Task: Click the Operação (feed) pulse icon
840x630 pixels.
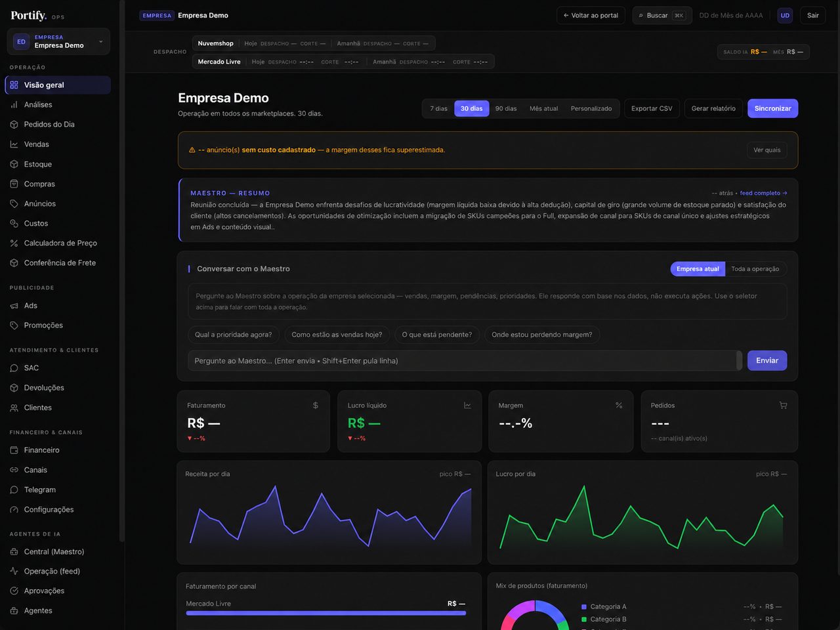Action: click(14, 572)
